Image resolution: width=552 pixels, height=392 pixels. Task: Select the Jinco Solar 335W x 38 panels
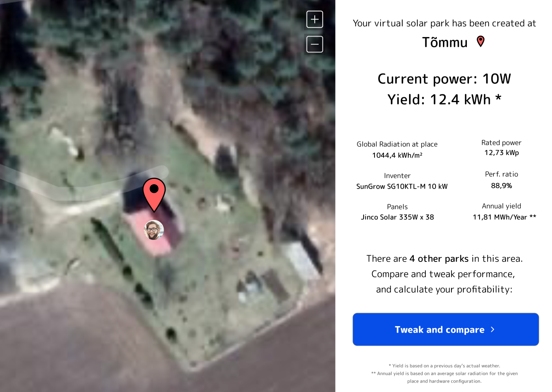pyautogui.click(x=397, y=217)
